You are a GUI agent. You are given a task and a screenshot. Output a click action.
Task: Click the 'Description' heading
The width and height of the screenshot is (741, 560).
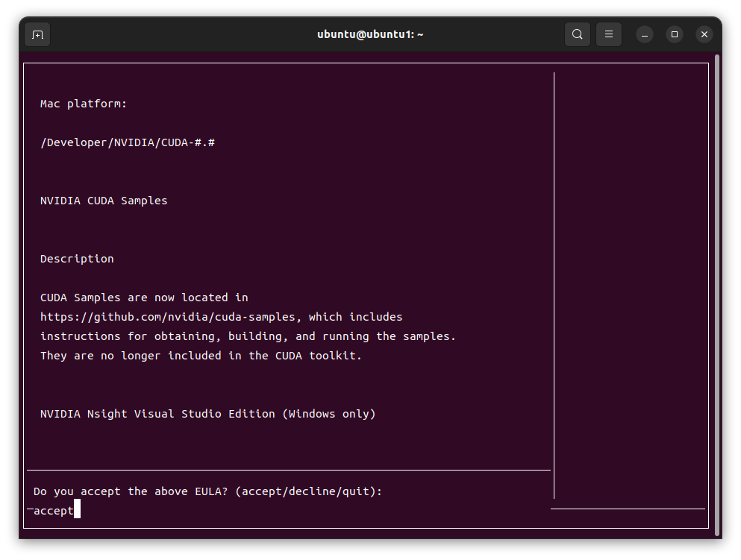77,259
